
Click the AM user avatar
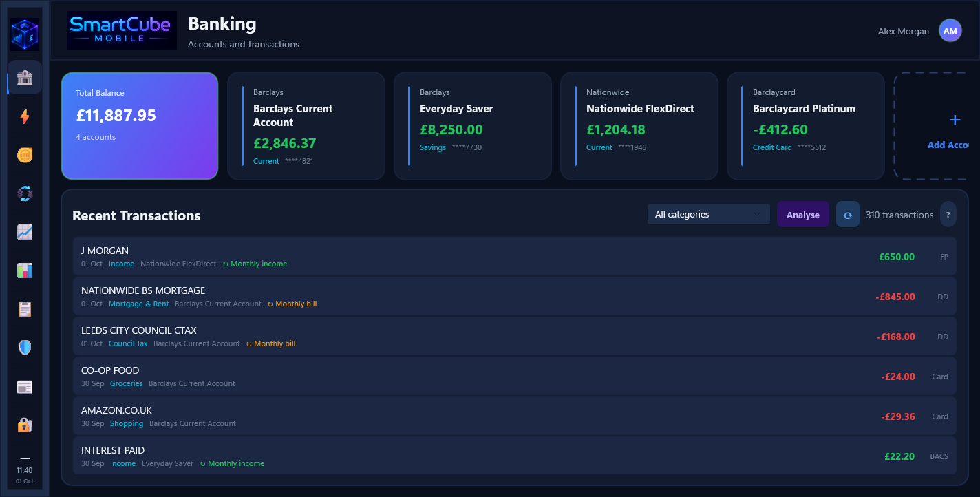coord(950,31)
